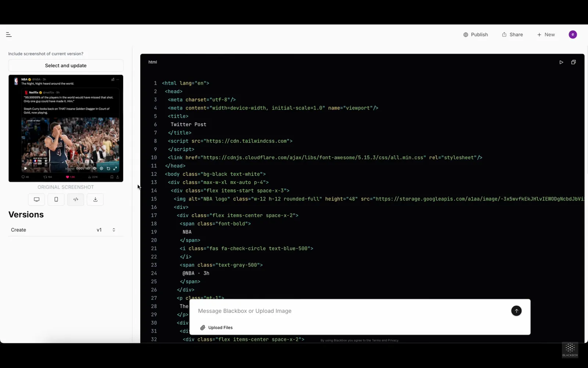This screenshot has height=368, width=588.
Task: Focus the Message Blackbox input field
Action: (351, 311)
